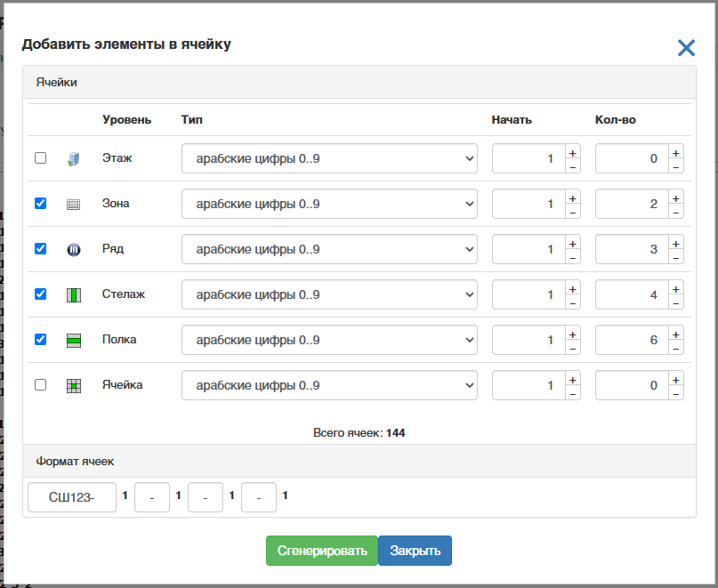Image resolution: width=718 pixels, height=588 pixels.
Task: Enable the Ячейка level checkbox
Action: click(x=40, y=384)
